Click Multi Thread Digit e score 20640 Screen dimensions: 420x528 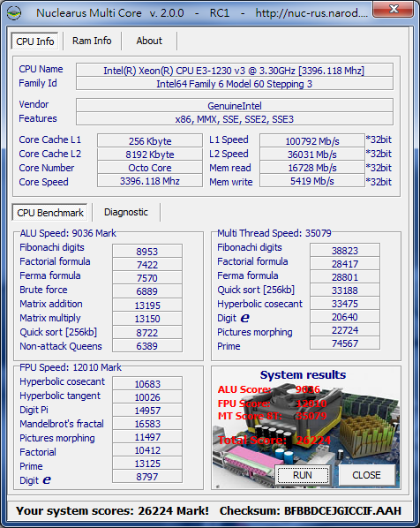tap(345, 316)
